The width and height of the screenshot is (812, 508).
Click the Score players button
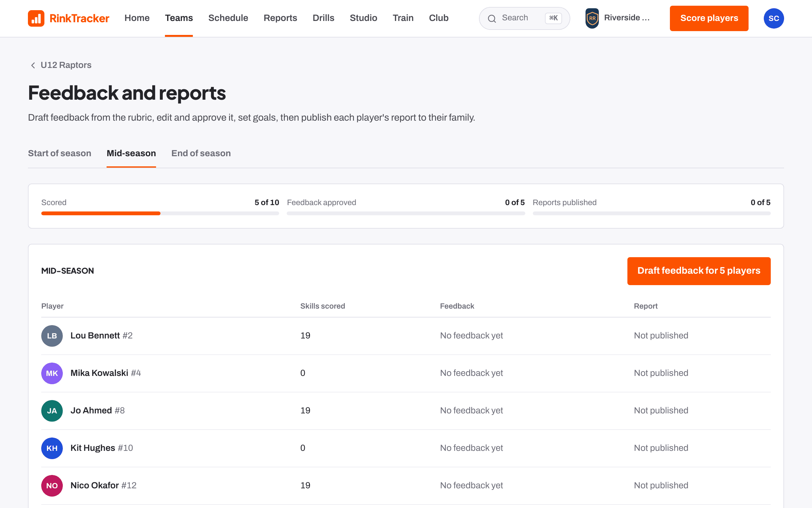tap(709, 18)
